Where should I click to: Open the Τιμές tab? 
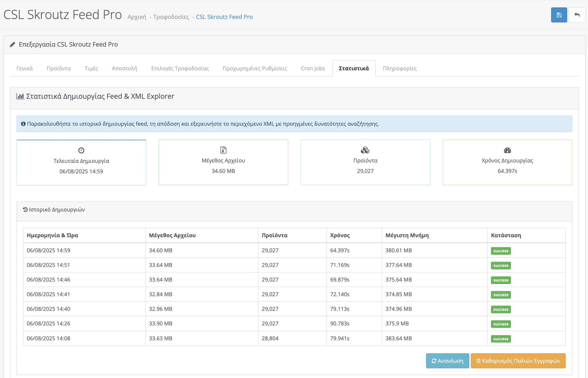point(91,68)
